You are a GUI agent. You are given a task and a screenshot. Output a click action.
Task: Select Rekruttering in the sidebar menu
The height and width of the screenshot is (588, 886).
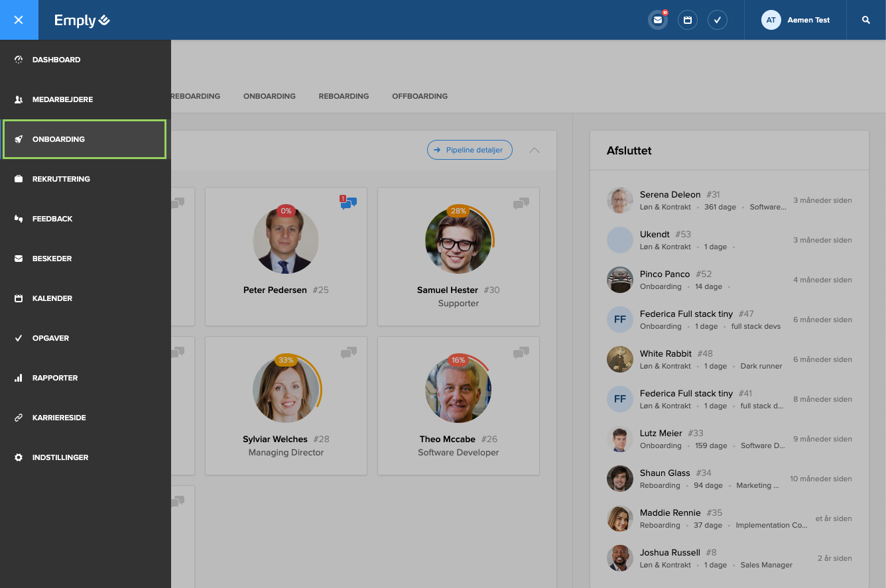coord(61,179)
